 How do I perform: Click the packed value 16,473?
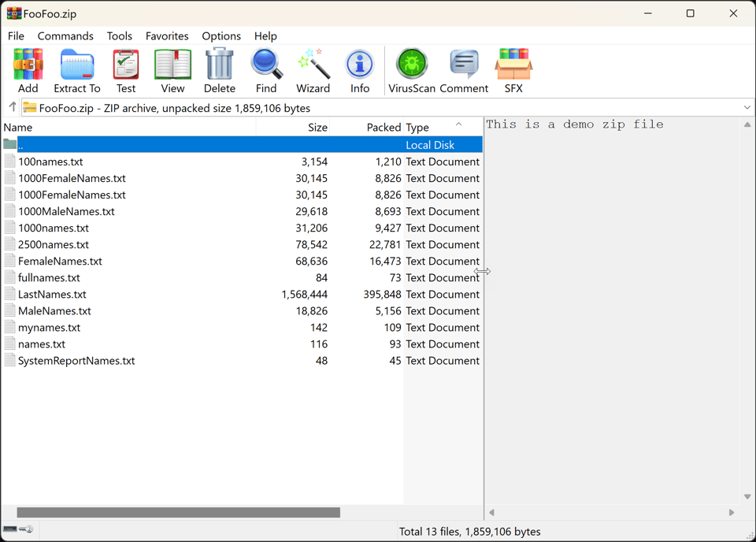[385, 261]
